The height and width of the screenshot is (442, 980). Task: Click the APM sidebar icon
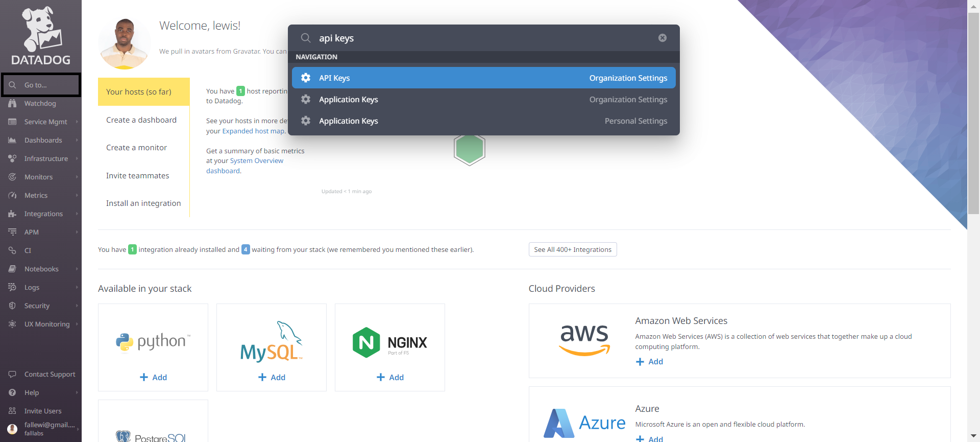(12, 232)
